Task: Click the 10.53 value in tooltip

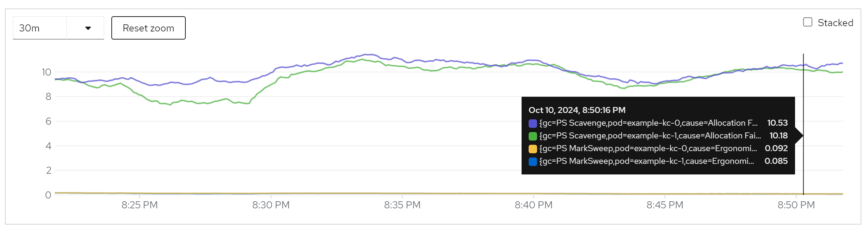Action: [x=777, y=123]
